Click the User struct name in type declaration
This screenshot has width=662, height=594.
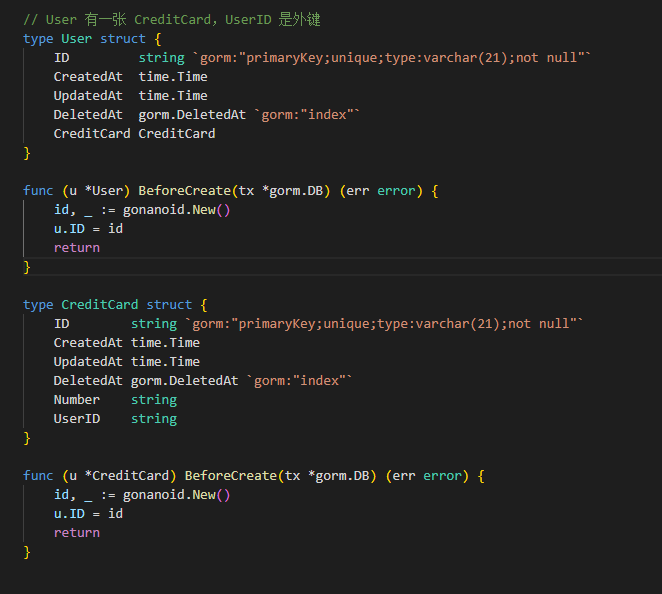click(77, 39)
